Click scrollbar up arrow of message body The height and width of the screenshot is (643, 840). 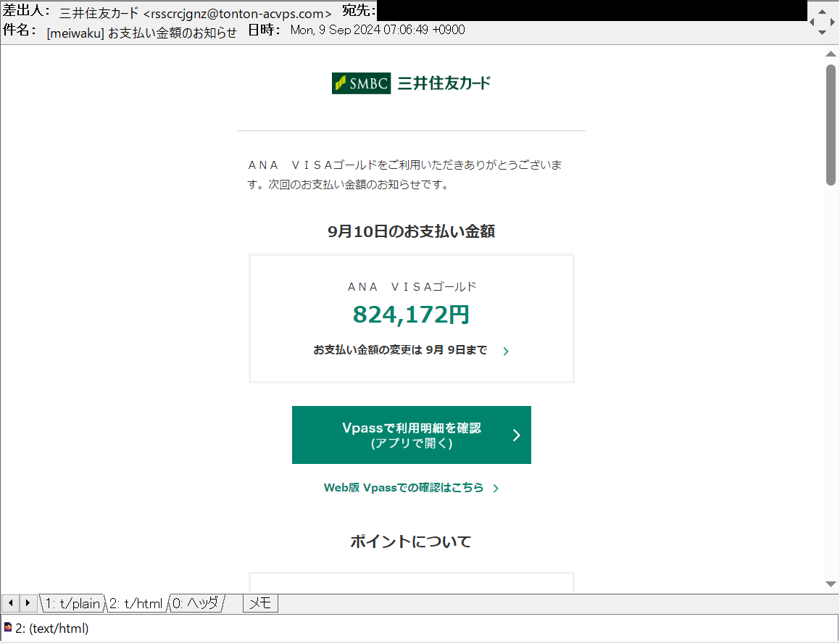[831, 54]
